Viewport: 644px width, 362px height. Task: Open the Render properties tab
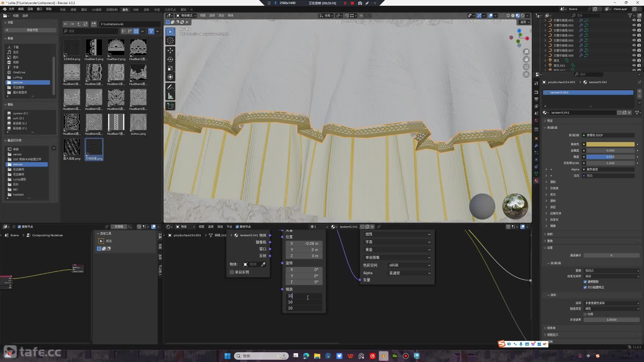[x=536, y=92]
